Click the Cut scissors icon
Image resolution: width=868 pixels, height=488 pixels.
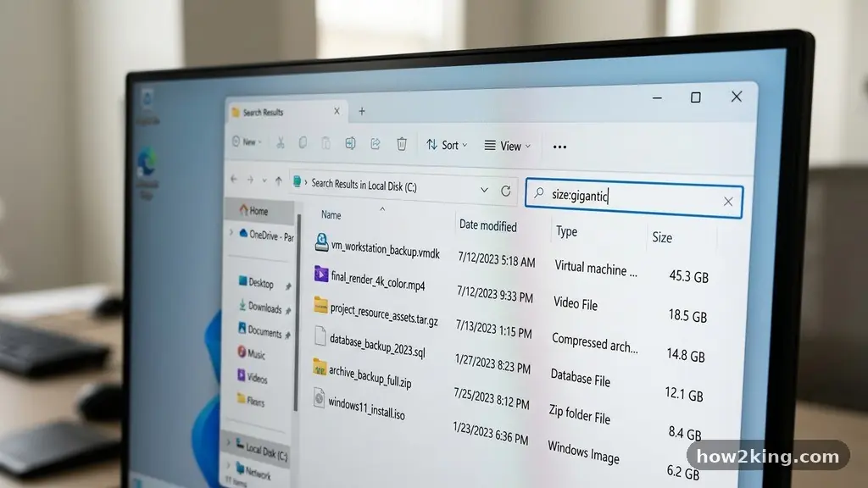click(280, 142)
